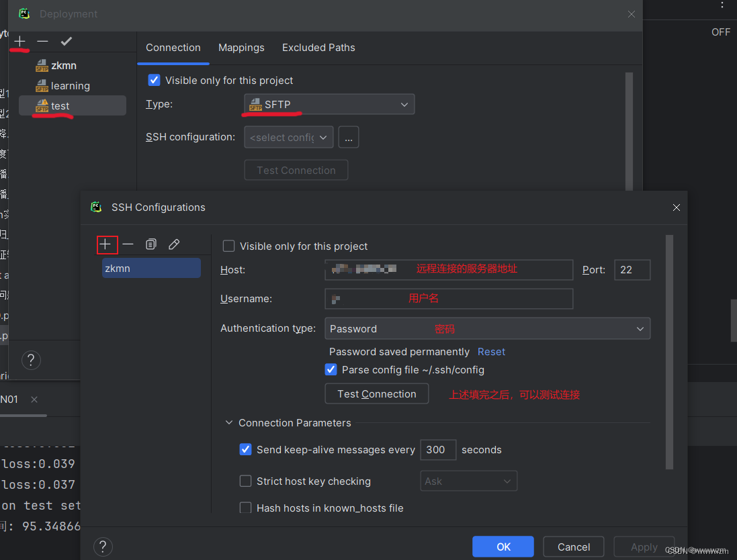Image resolution: width=737 pixels, height=560 pixels.
Task: Remove SSH configuration with minus icon
Action: point(128,244)
